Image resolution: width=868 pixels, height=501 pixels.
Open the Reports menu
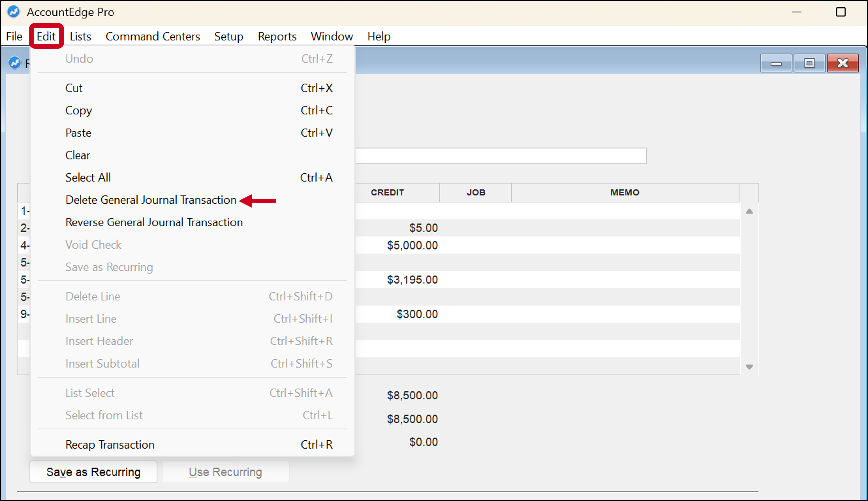click(x=277, y=36)
